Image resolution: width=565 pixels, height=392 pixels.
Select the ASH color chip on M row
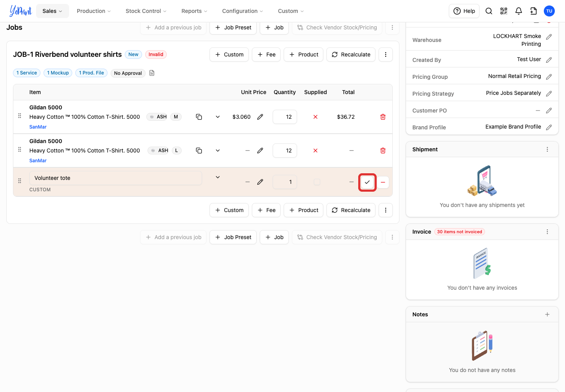pyautogui.click(x=158, y=117)
